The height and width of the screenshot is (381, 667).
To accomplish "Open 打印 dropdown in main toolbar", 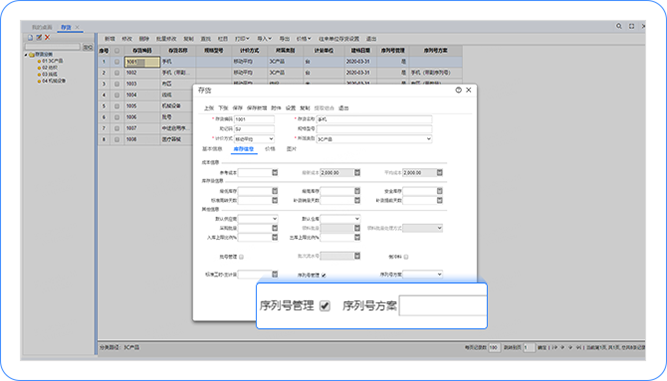I will click(242, 39).
